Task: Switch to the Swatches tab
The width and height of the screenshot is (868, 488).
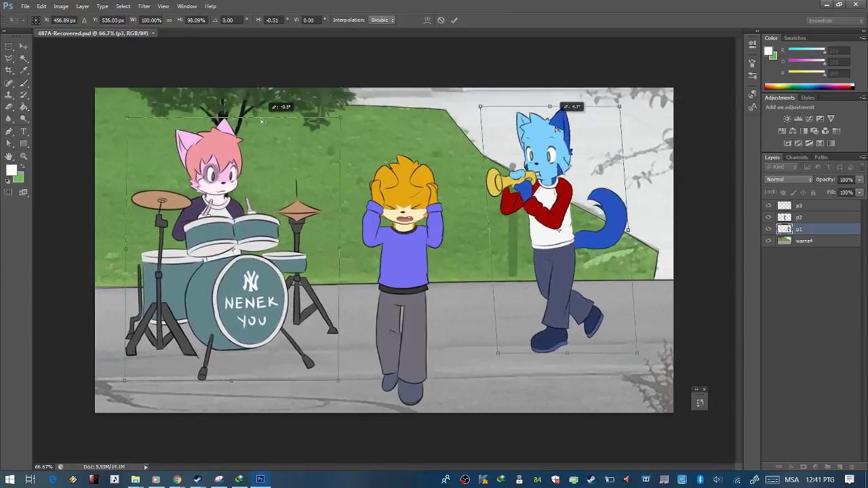Action: pos(795,38)
